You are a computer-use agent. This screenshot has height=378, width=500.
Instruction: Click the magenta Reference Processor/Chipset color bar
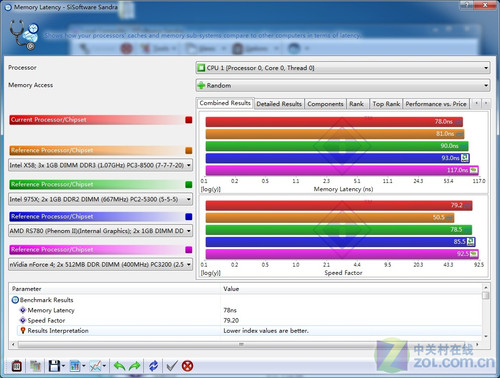[x=96, y=250]
